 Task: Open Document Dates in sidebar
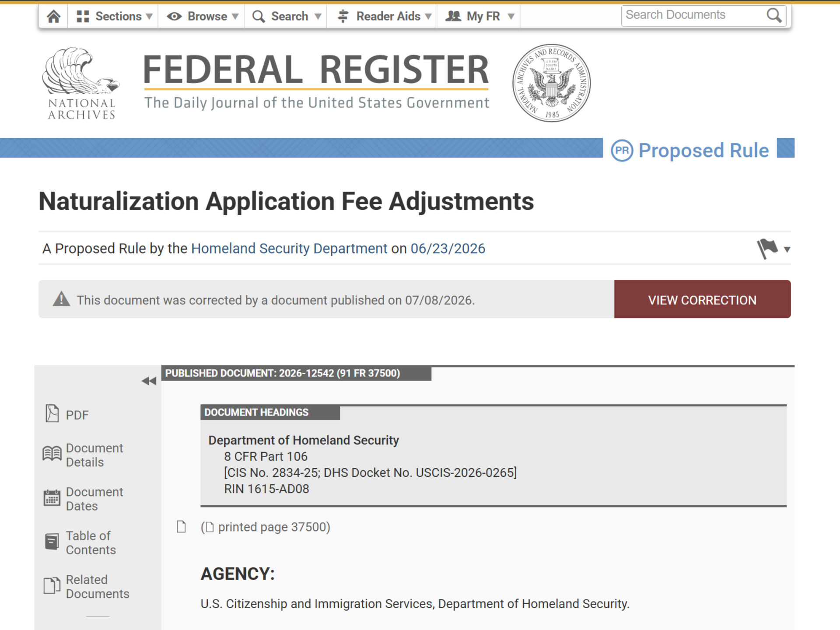(94, 499)
